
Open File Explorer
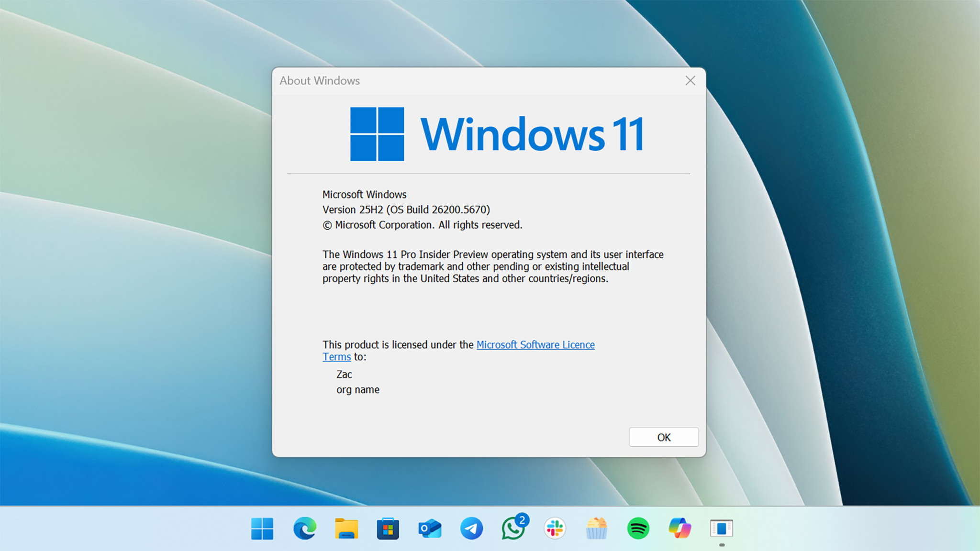(345, 529)
